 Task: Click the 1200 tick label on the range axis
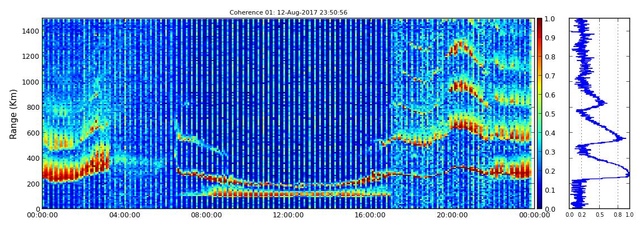click(x=31, y=56)
